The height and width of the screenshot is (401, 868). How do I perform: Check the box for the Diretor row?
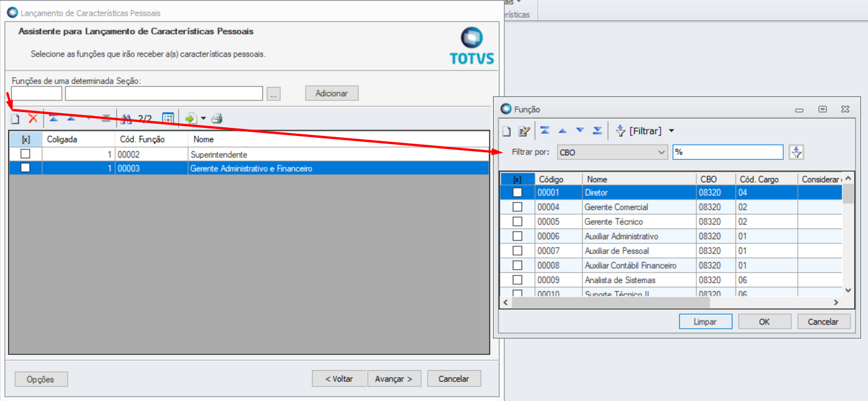click(517, 192)
